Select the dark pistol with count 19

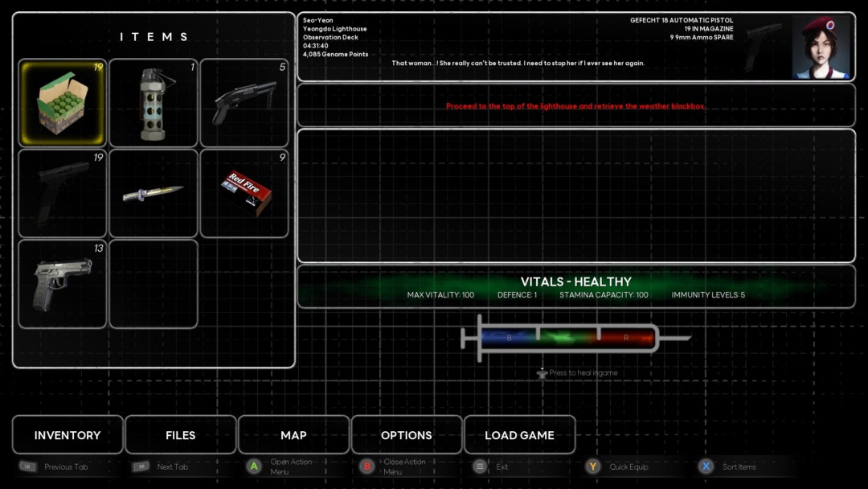tap(63, 193)
